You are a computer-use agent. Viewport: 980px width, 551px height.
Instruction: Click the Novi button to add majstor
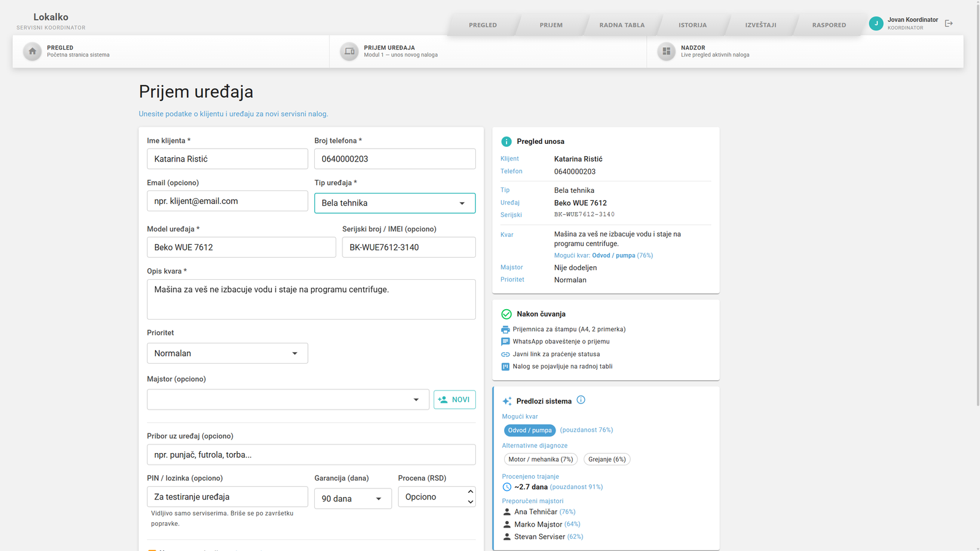(x=454, y=400)
